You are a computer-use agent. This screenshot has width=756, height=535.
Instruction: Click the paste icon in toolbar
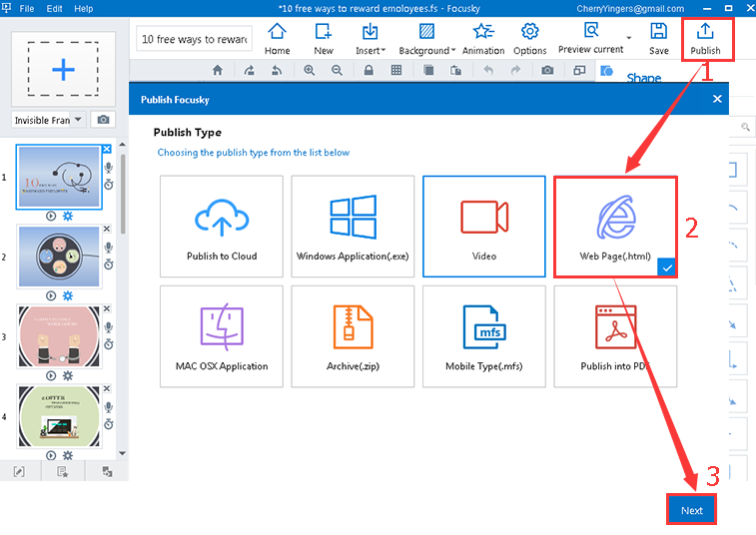coord(455,71)
